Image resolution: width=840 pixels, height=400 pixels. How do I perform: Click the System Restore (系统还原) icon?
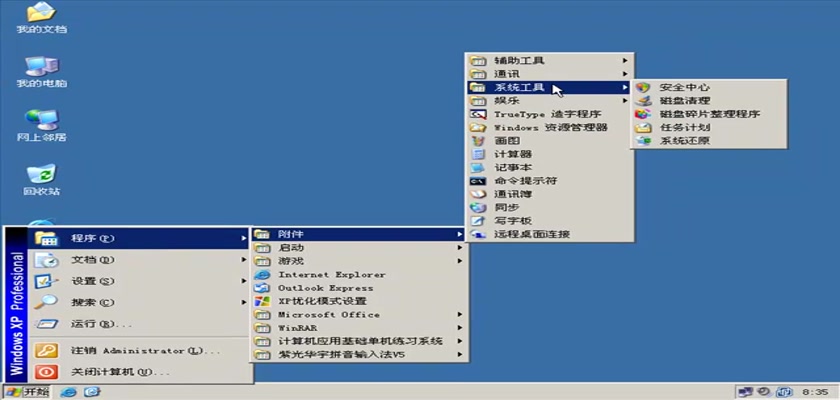click(x=642, y=141)
